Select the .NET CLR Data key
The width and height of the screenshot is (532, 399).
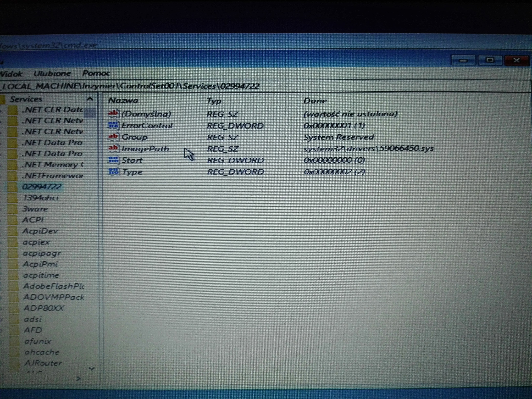(x=52, y=110)
